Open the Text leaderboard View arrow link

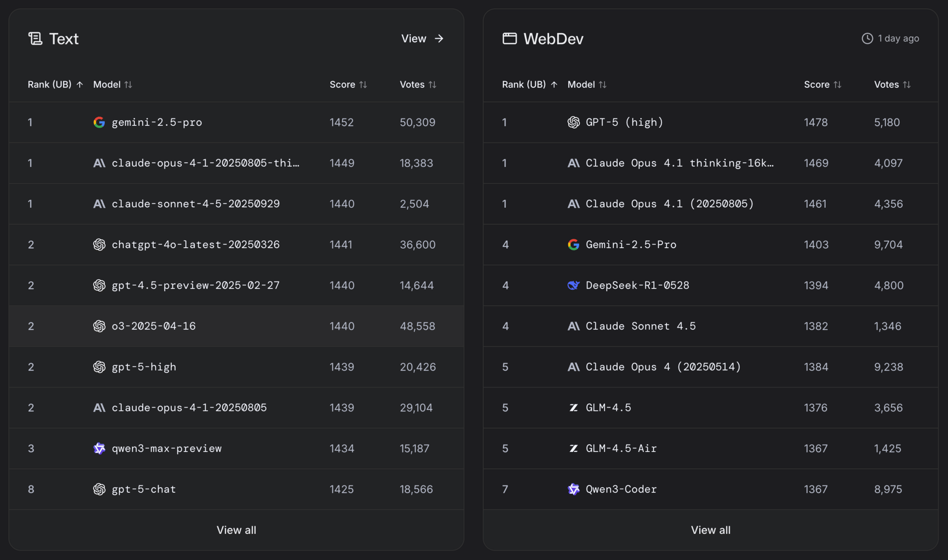click(x=423, y=38)
